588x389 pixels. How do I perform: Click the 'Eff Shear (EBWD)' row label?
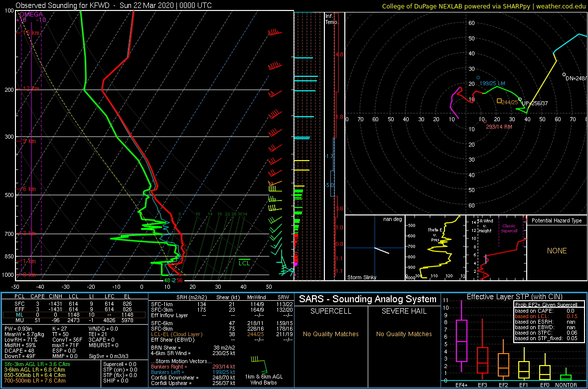coord(172,340)
